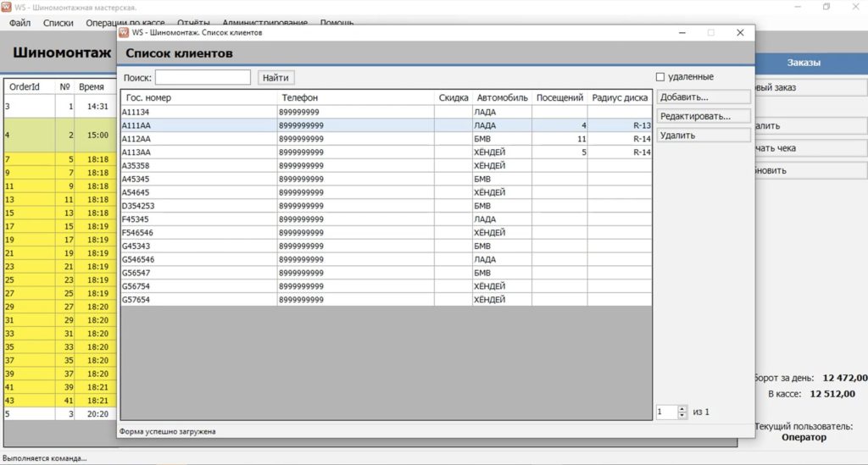This screenshot has height=465, width=868.
Task: Select client row A113AA
Action: click(387, 152)
